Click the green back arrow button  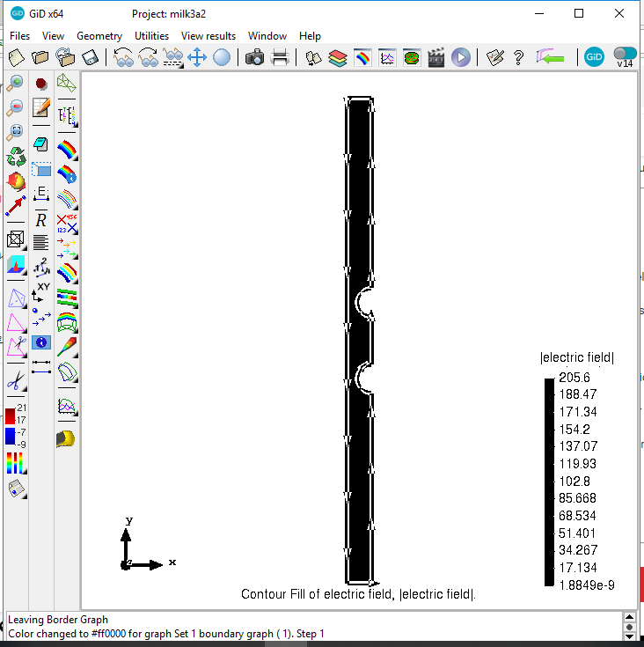point(552,58)
